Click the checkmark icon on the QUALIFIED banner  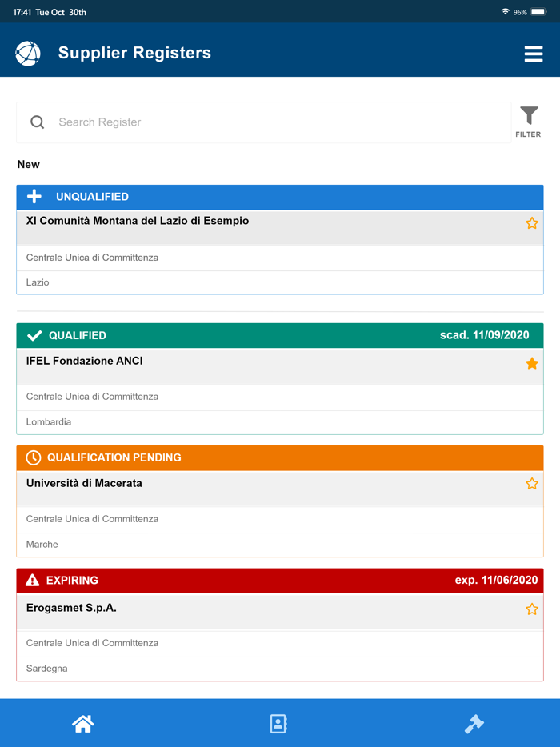33,335
